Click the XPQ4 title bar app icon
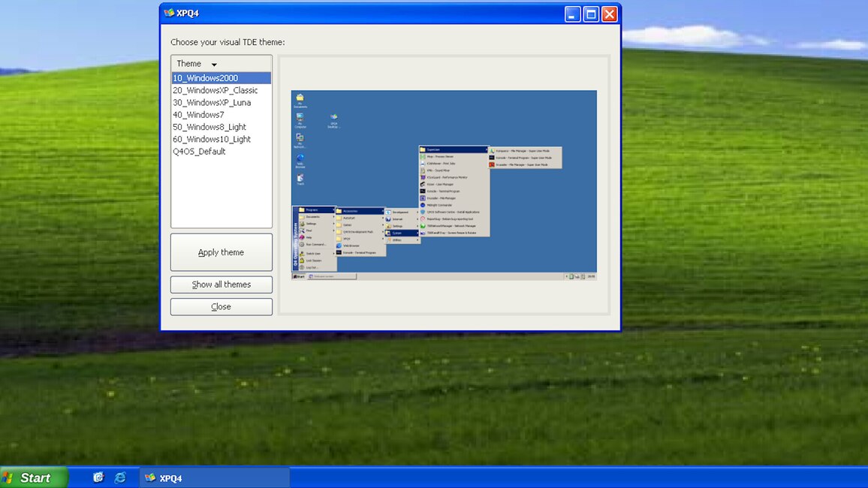 169,14
